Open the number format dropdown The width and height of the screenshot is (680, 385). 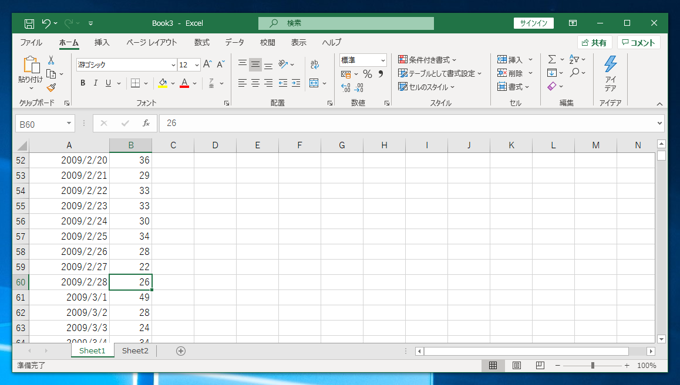click(x=383, y=60)
